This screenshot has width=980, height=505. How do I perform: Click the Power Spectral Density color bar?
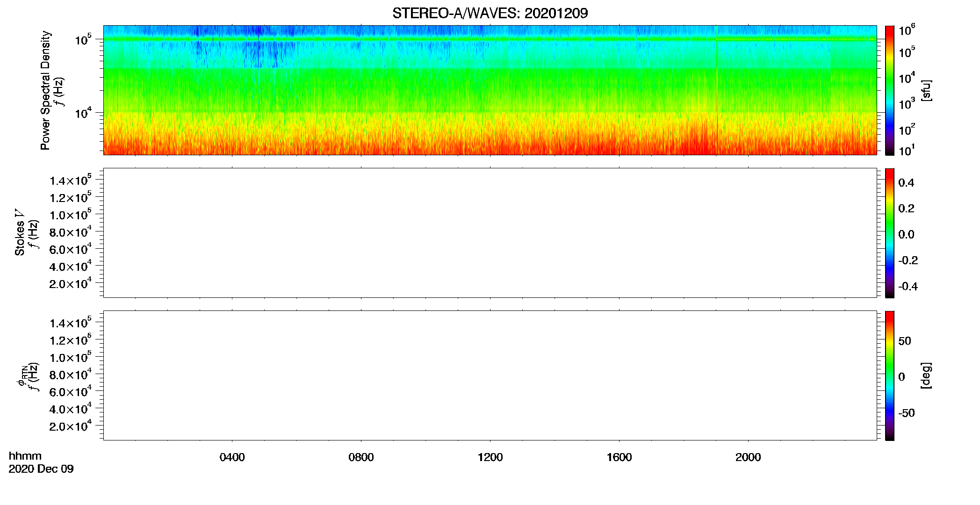pos(890,90)
